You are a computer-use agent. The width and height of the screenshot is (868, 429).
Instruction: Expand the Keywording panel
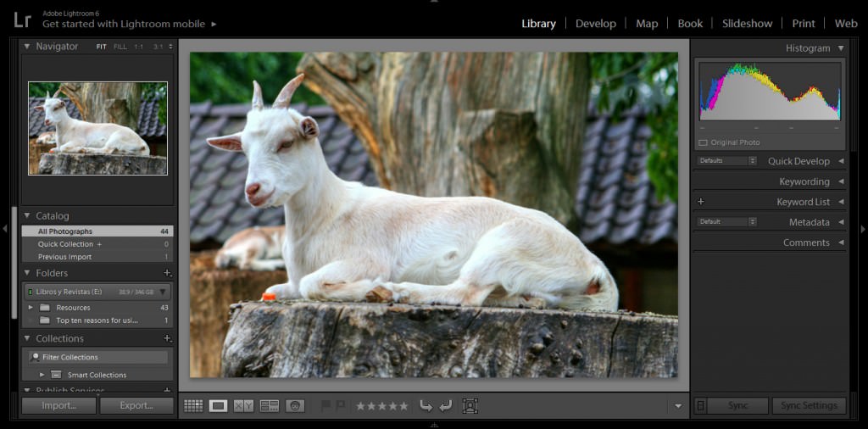tap(841, 181)
